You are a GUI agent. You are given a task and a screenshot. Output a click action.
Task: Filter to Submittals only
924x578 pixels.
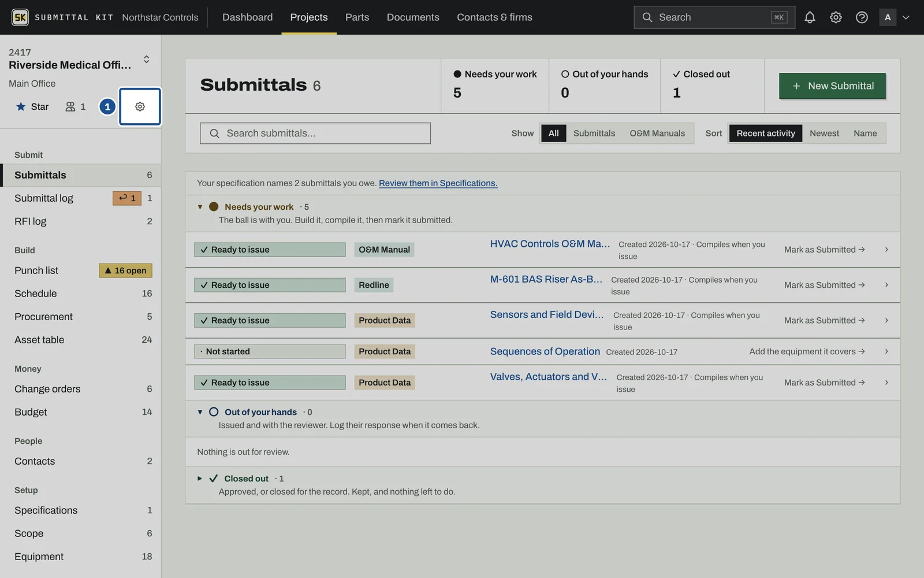(x=594, y=134)
